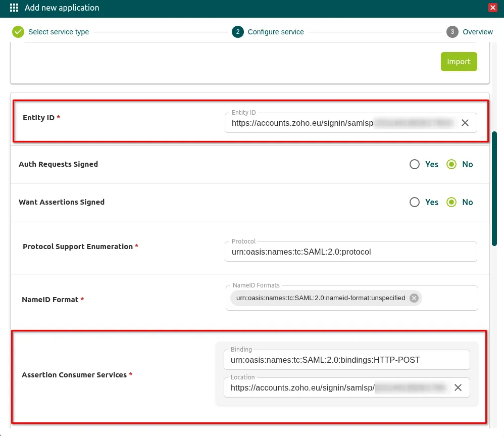Select Yes for Auth Requests Signed

[x=414, y=164]
